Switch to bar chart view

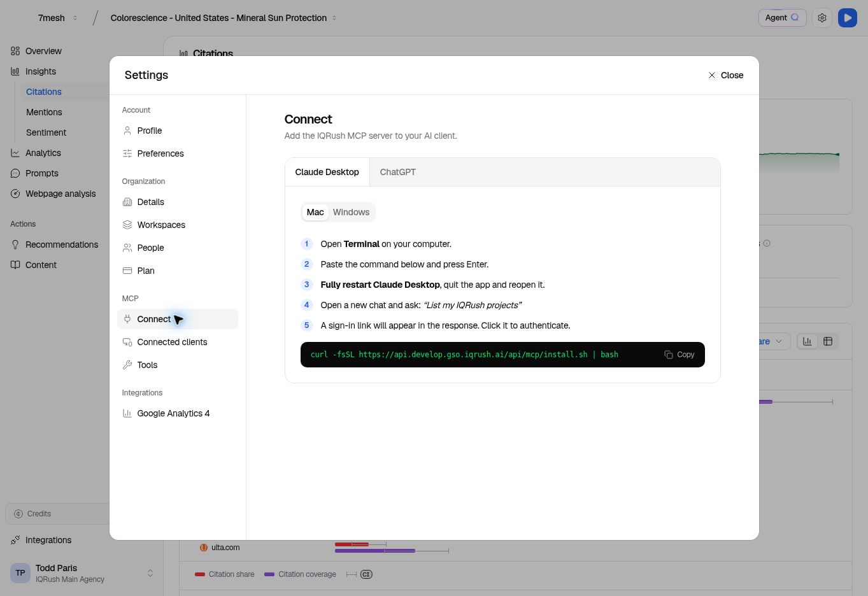[x=808, y=341]
